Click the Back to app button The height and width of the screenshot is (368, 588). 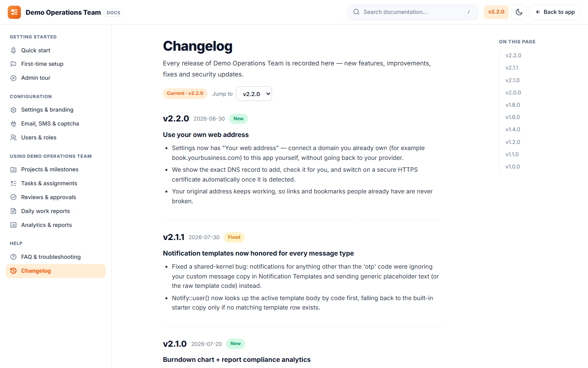pos(555,12)
